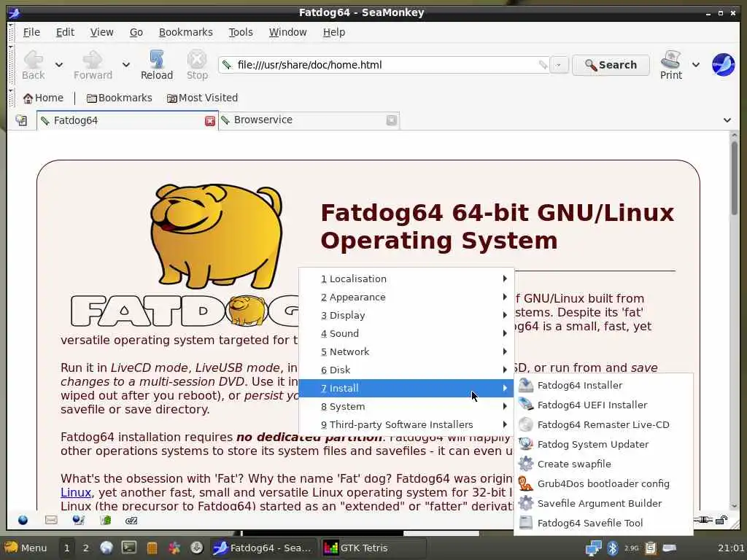Viewport: 747px width, 560px height.
Task: Launch the terminal from the taskbar
Action: pos(129,548)
